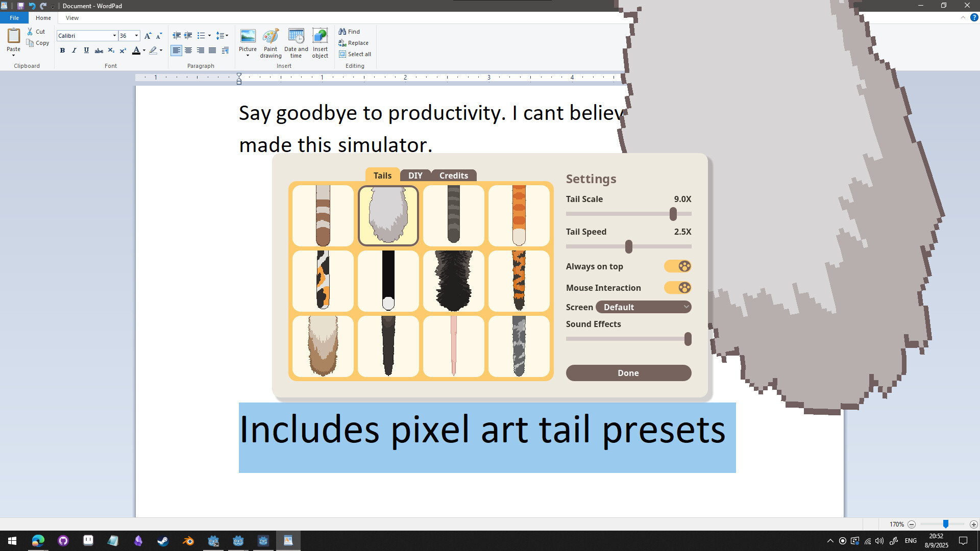
Task: Turn off Mouse Interaction
Action: (x=677, y=287)
